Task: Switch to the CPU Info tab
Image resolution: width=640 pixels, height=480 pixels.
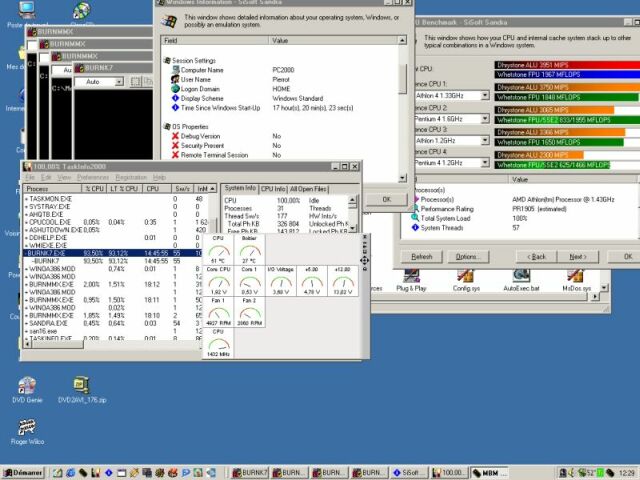Action: (x=273, y=189)
